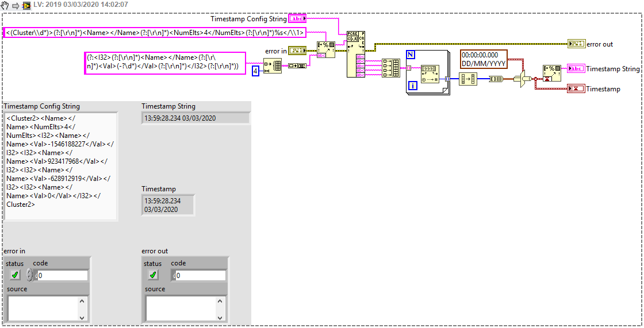
Task: Select the array node right after the For Loop
Action: (x=468, y=79)
